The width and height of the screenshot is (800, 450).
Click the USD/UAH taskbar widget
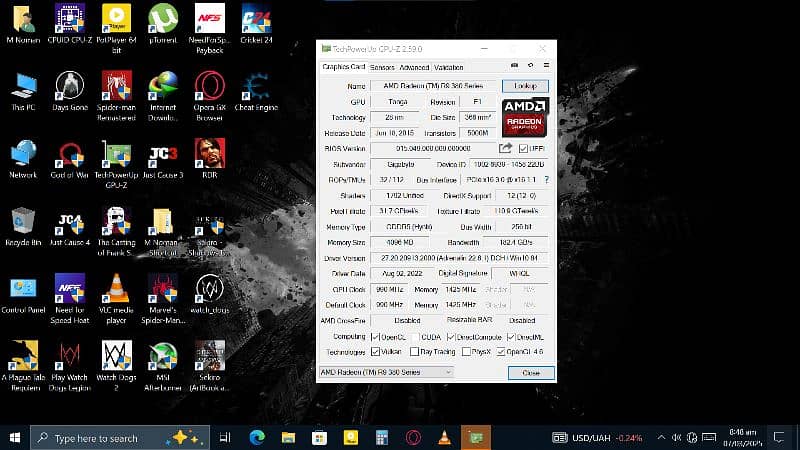[597, 438]
